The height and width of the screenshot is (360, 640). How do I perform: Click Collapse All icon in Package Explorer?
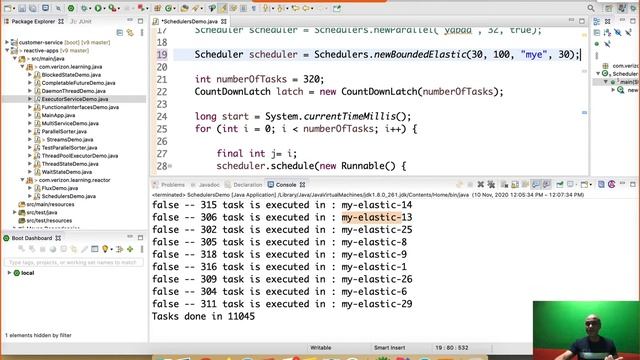point(120,33)
